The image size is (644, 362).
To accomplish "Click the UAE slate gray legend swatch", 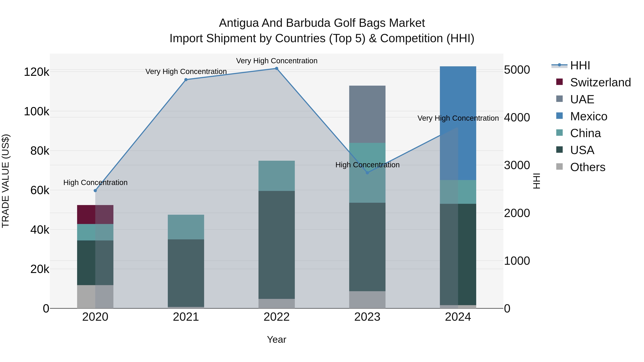I will pos(560,99).
